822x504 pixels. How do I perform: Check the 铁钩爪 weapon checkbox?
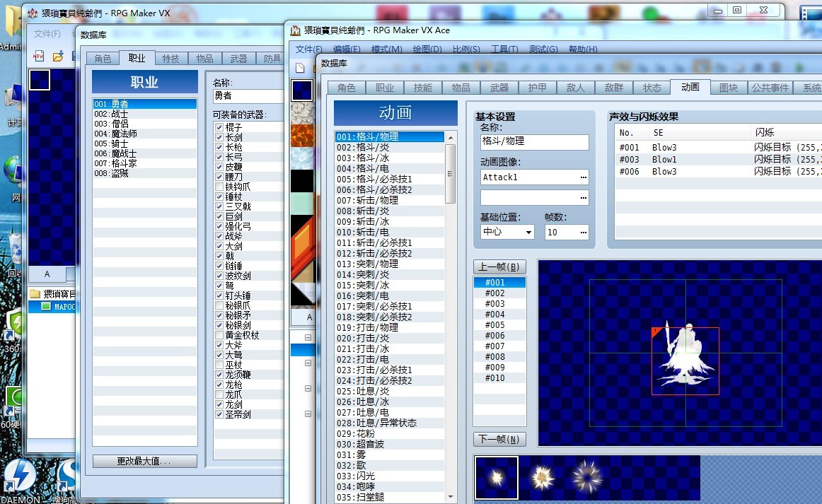219,187
